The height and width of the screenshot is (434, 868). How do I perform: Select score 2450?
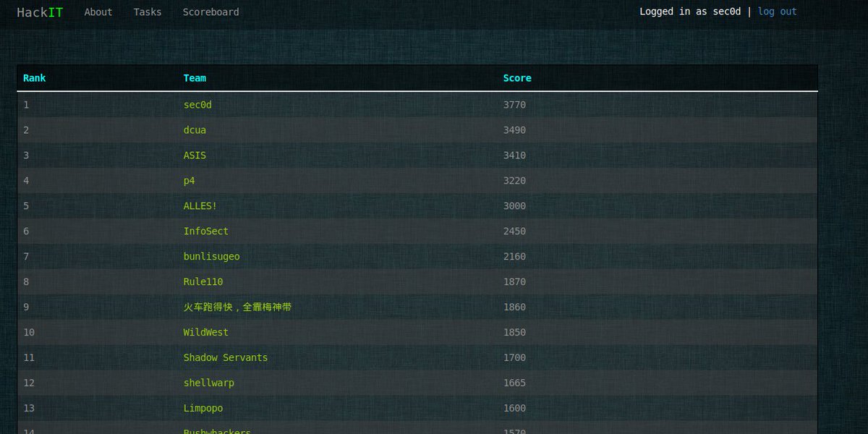514,231
